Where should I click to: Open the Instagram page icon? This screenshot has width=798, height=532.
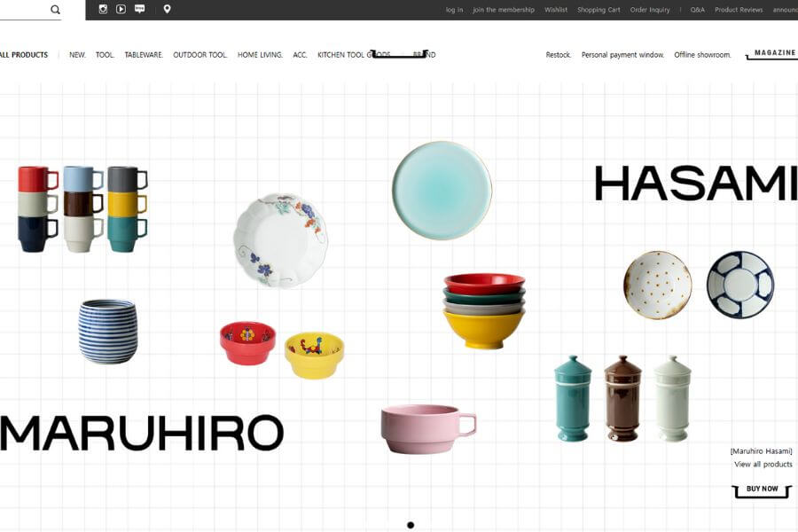point(103,9)
